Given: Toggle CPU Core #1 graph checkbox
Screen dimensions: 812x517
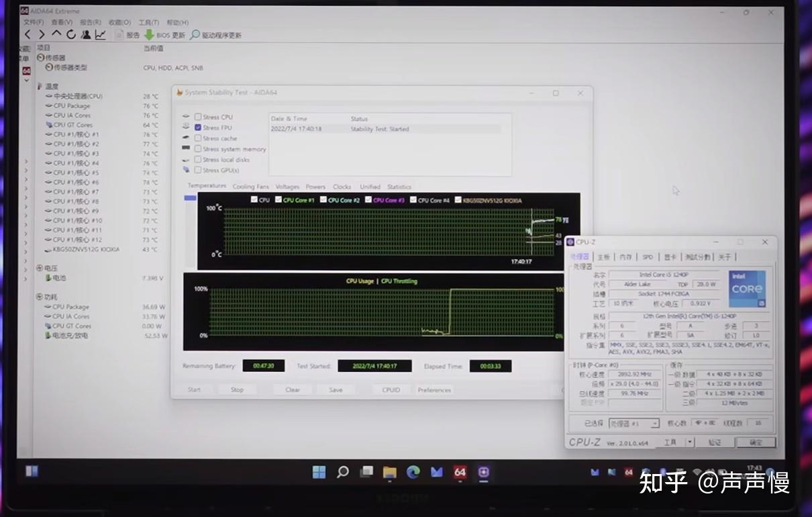Looking at the screenshot, I should click(279, 200).
